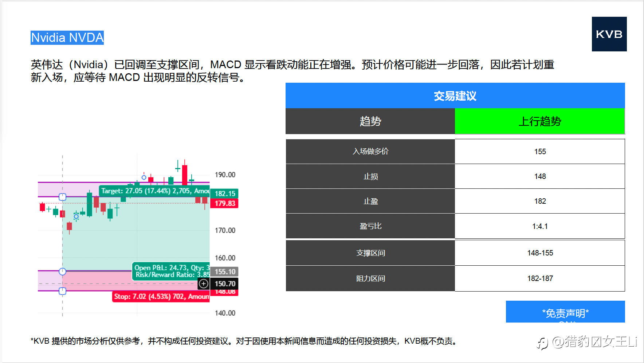Select the Nvidia MACD analysis paragraph
The image size is (644, 363).
pos(292,71)
